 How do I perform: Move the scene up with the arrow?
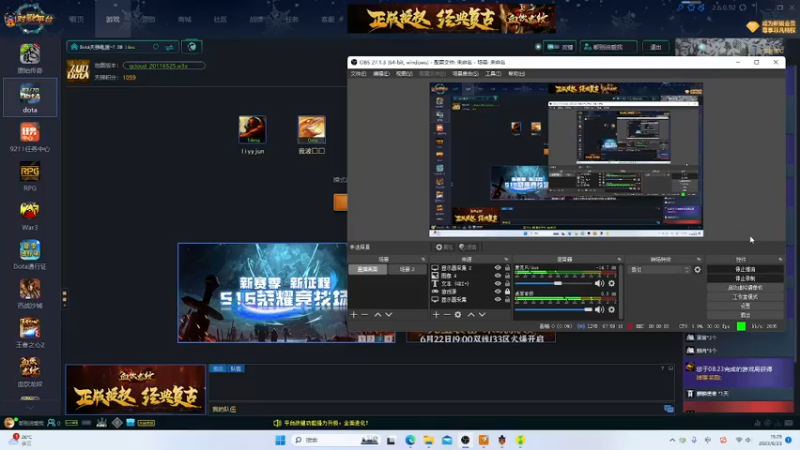(x=378, y=314)
